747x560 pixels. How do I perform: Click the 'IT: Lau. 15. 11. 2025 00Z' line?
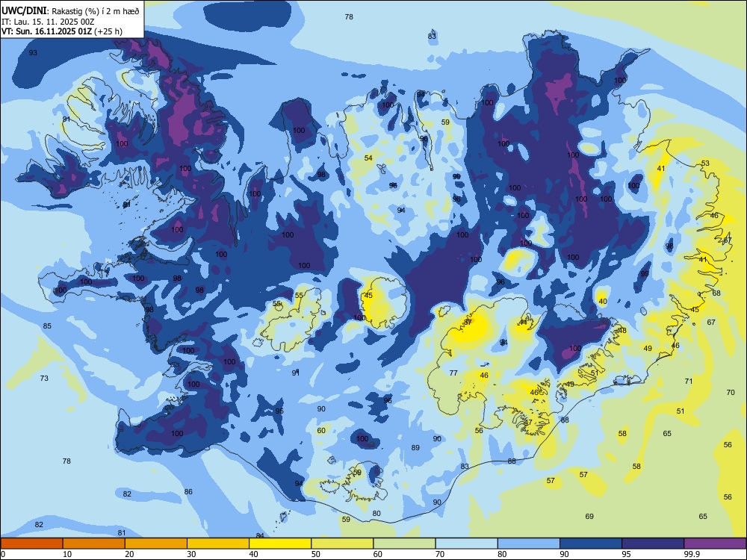[x=48, y=22]
